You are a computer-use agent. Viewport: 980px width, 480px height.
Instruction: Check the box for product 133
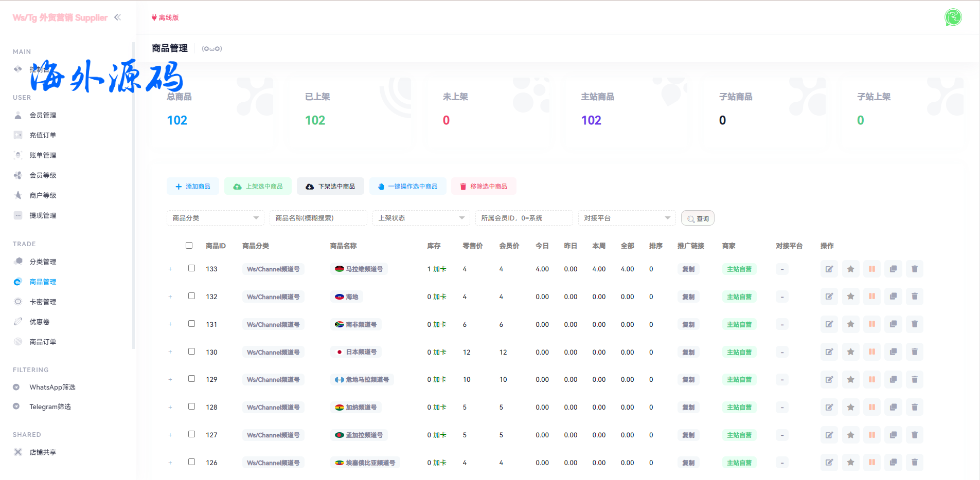(191, 268)
